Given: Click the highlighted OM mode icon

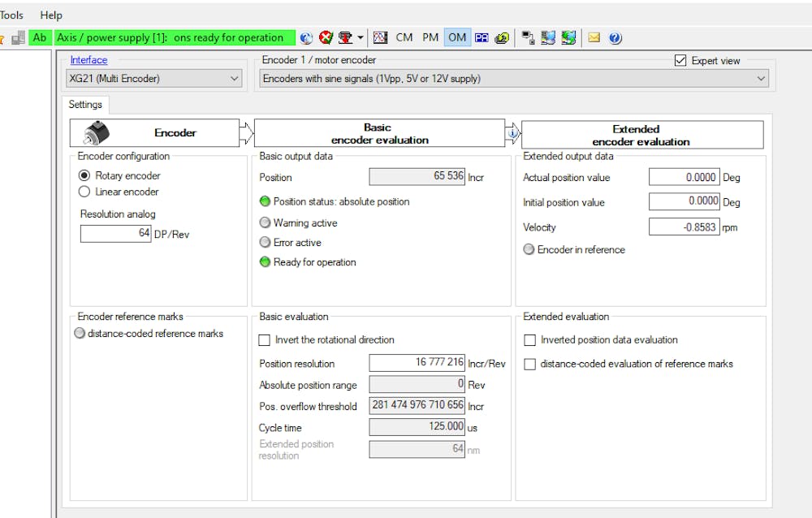Looking at the screenshot, I should point(456,37).
